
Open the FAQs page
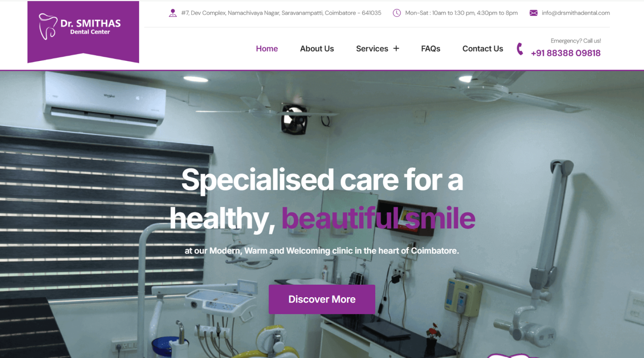click(431, 49)
